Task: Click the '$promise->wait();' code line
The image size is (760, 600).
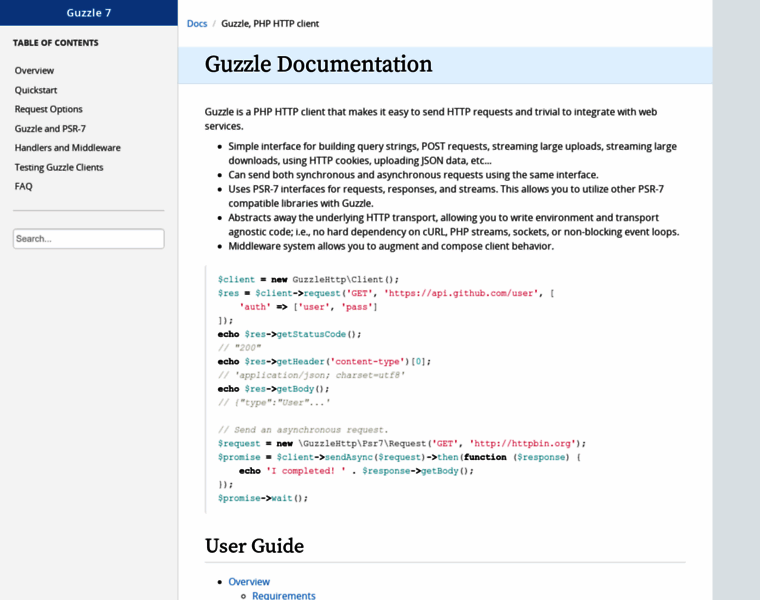Action: pyautogui.click(x=263, y=498)
